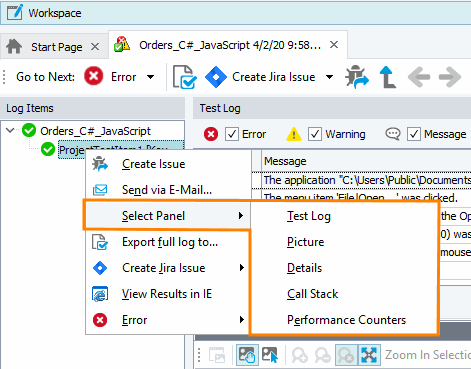Screen dimensions: 471x369
Task: Click the greyed zoom out magnifier icon
Action: pos(323,355)
